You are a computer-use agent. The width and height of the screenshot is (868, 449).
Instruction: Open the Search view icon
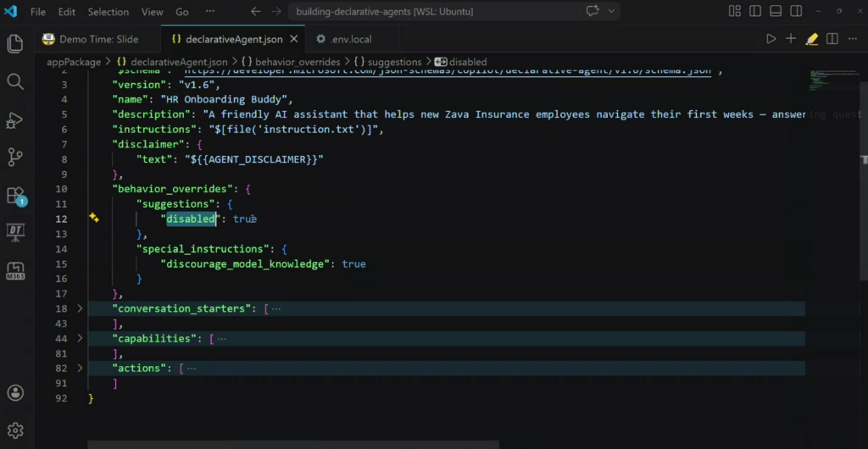click(14, 81)
